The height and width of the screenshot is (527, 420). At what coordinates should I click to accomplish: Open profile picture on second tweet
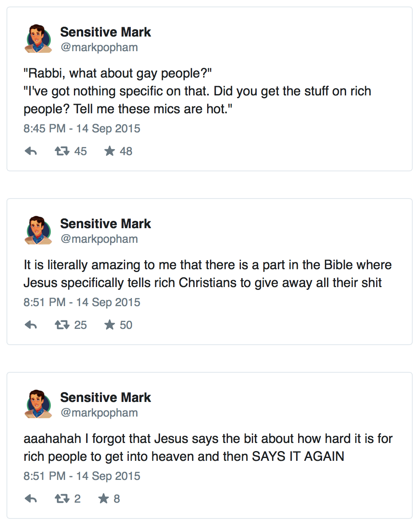pyautogui.click(x=39, y=231)
